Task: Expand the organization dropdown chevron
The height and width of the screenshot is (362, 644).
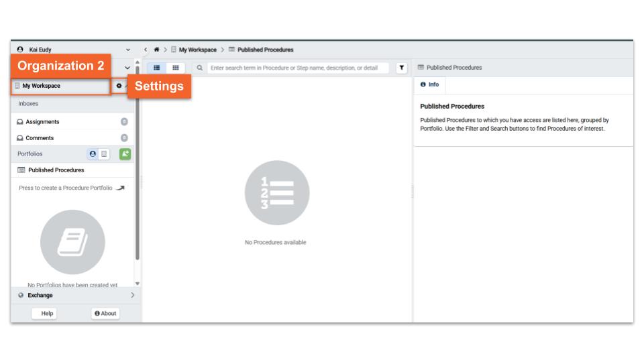Action: [127, 68]
